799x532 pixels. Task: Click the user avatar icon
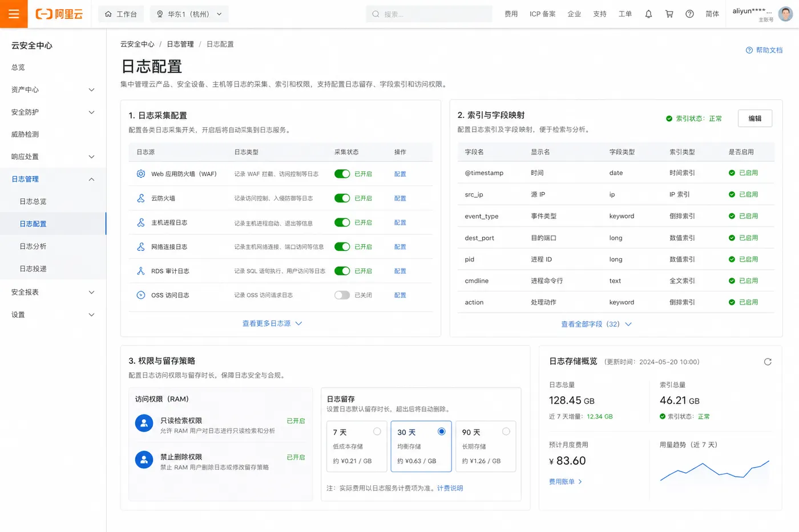(x=786, y=14)
